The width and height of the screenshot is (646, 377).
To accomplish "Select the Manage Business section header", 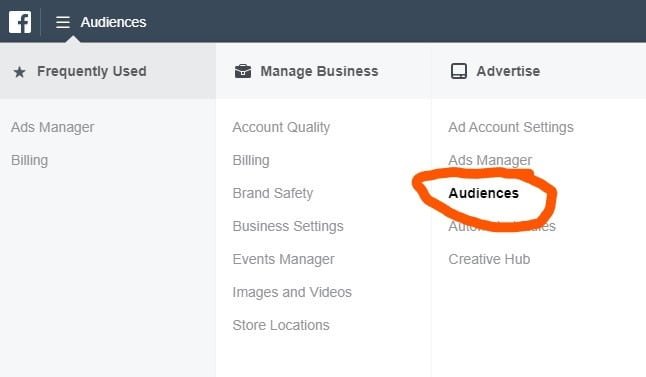I will 323,71.
